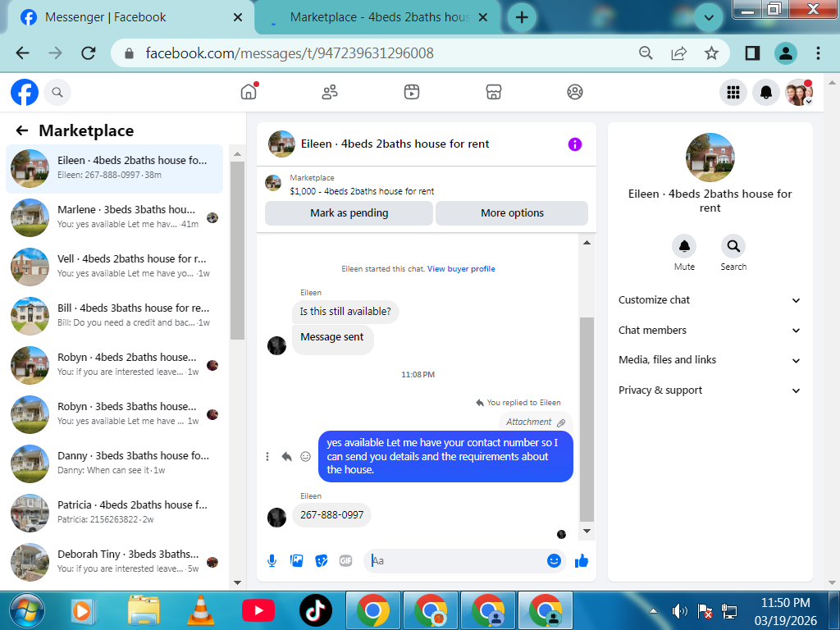This screenshot has height=630, width=840.
Task: Open the Friends icon in top navigation
Action: (330, 92)
